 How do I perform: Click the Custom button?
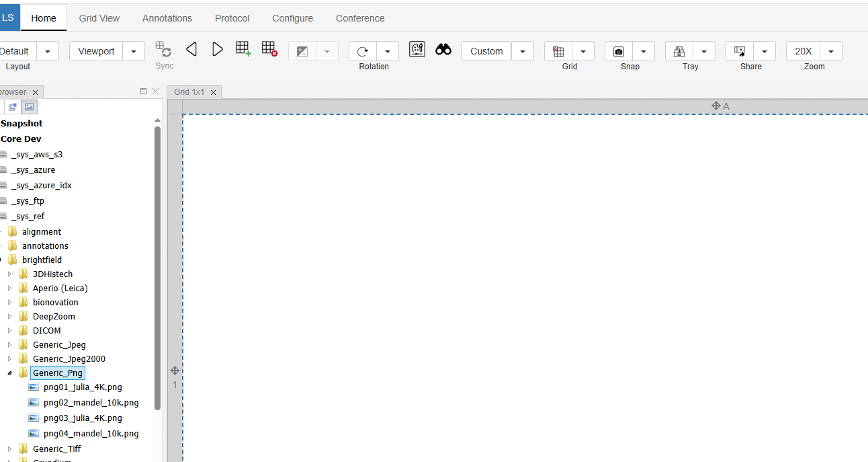pos(486,52)
